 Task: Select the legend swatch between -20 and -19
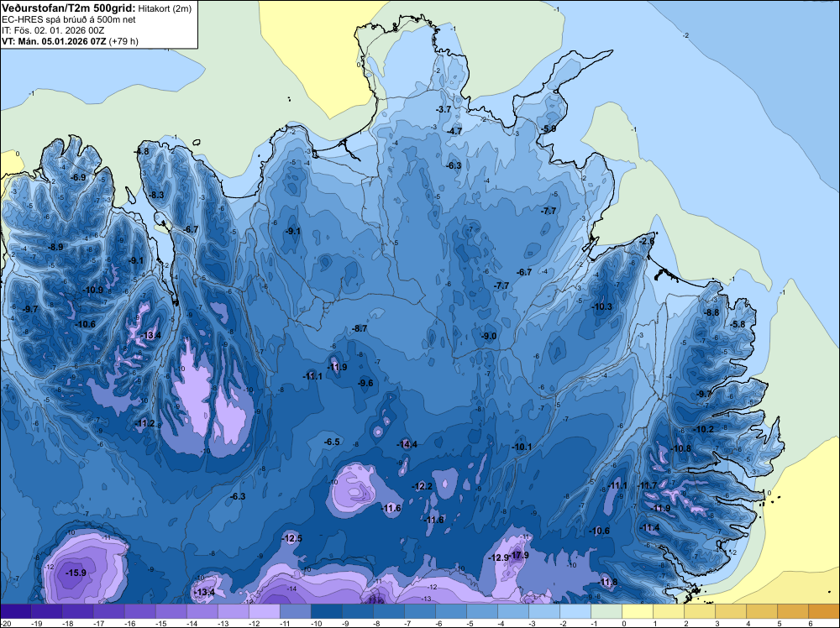[16, 611]
